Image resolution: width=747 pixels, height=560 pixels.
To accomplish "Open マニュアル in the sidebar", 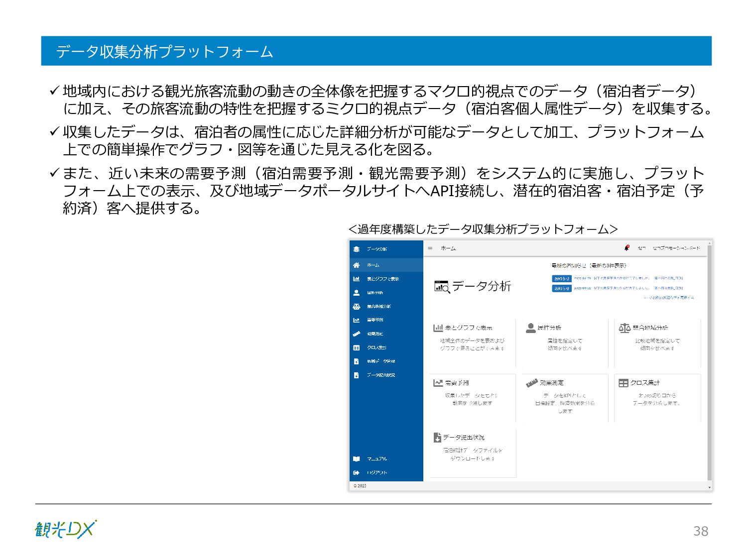I will tap(386, 459).
